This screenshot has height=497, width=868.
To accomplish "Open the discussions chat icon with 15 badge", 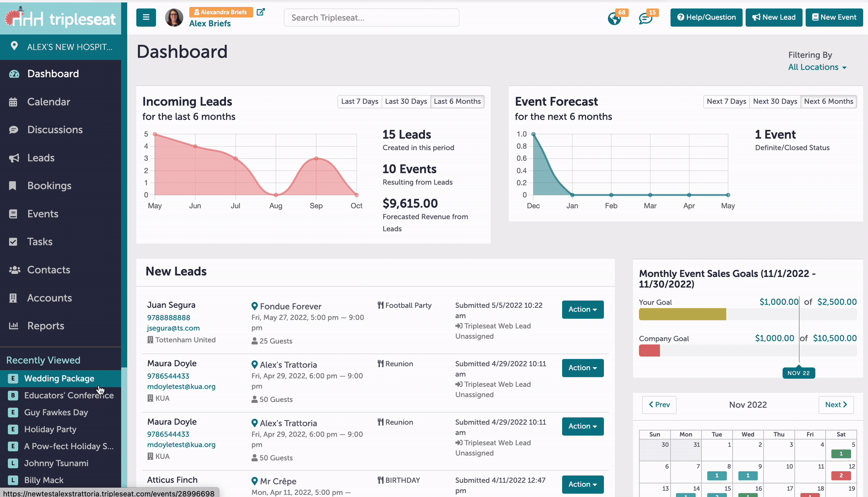I will pos(645,18).
